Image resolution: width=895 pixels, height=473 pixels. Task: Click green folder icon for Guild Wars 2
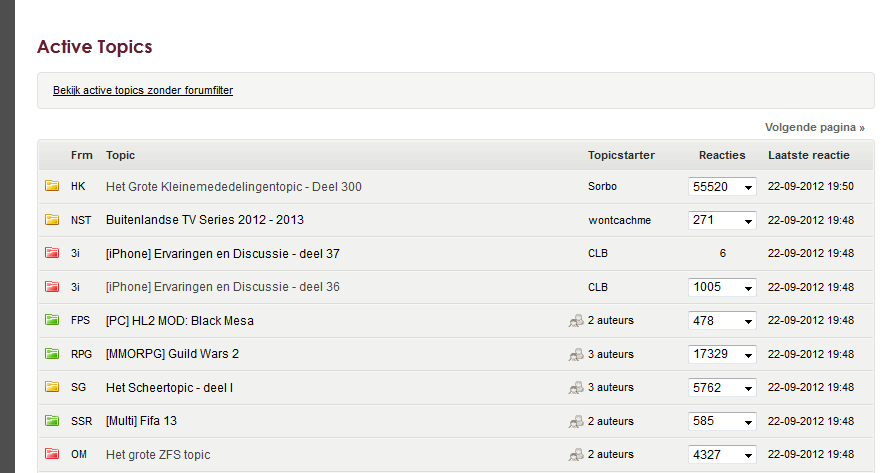coord(52,354)
